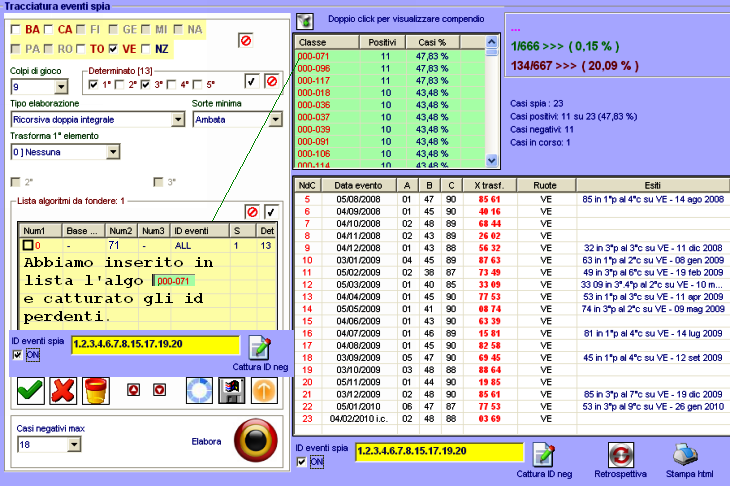Tick the checkbox in algorithm row 0
The image size is (730, 486).
(x=28, y=245)
